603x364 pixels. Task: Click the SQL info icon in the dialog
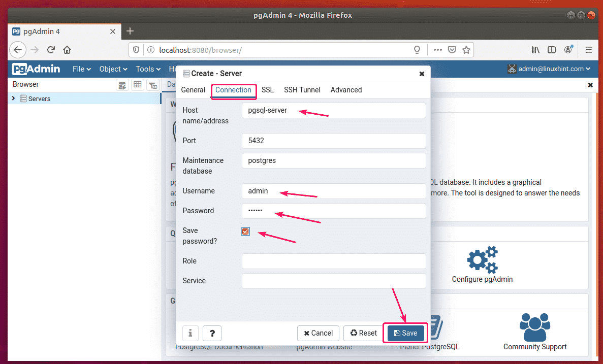coord(191,333)
